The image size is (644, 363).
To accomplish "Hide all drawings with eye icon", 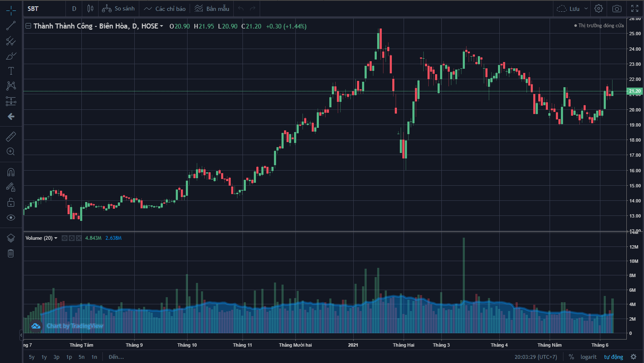I will pos(11,218).
